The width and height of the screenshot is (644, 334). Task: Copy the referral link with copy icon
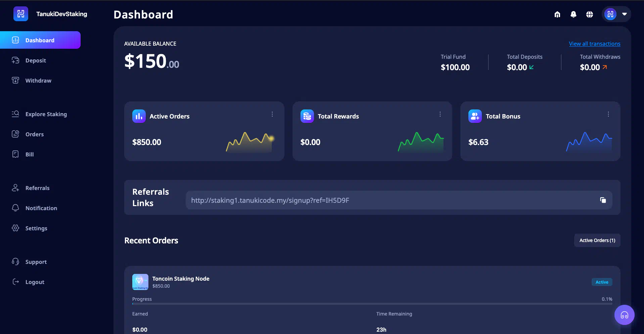pyautogui.click(x=603, y=200)
